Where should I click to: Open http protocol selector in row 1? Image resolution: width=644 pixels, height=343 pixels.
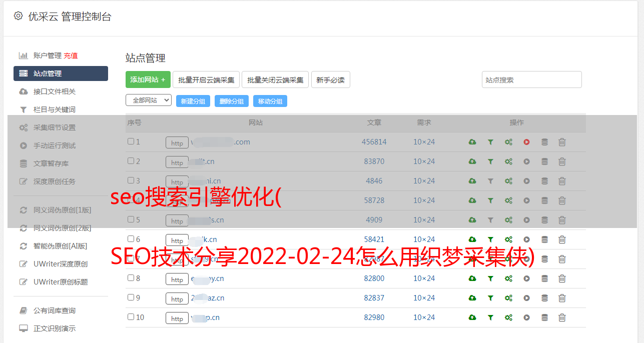(x=177, y=142)
